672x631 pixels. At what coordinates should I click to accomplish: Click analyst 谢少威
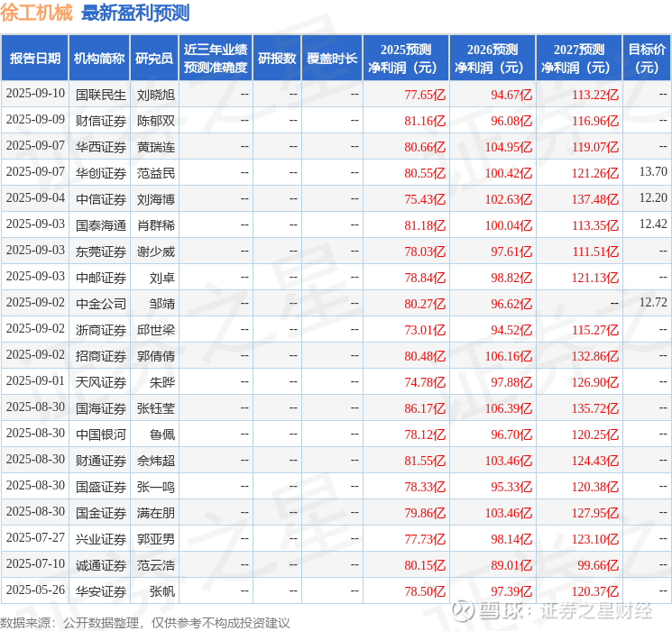(155, 251)
